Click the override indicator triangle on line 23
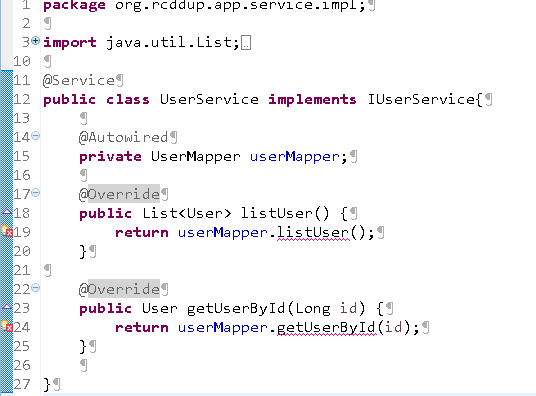The height and width of the screenshot is (396, 536). pos(7,307)
